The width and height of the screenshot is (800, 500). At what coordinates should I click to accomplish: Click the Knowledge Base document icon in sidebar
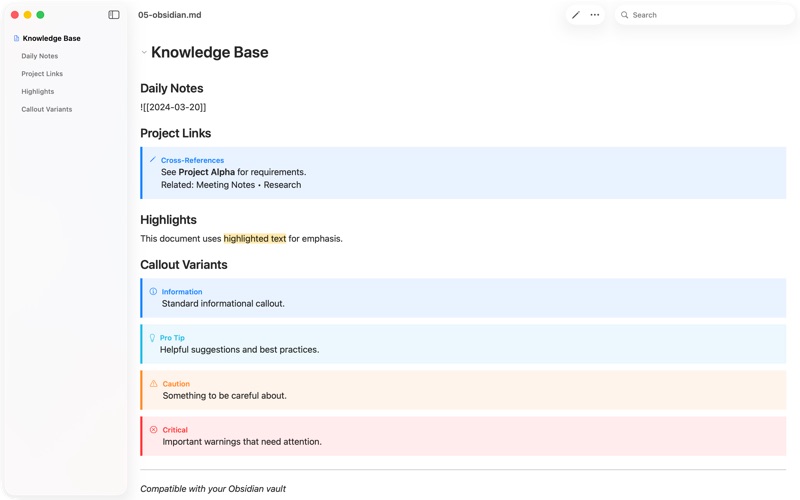(16, 38)
